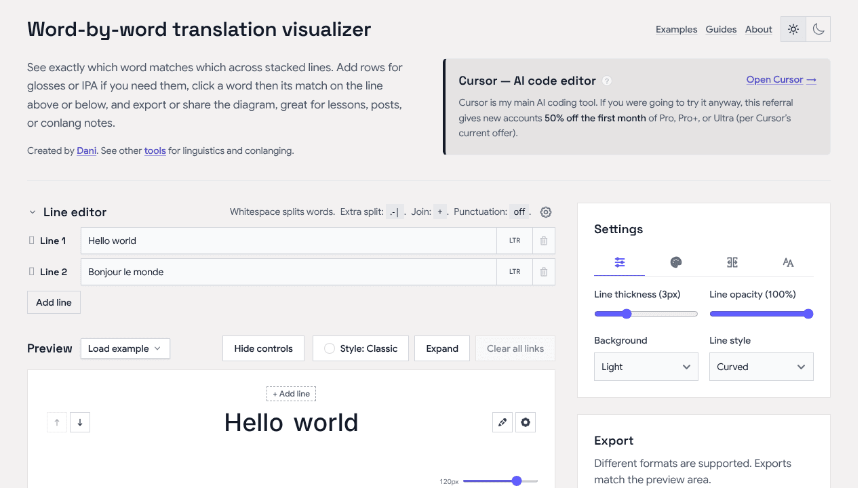Viewport: 868px width, 488px height.
Task: Adjust the Line opacity slider
Action: [x=762, y=314]
